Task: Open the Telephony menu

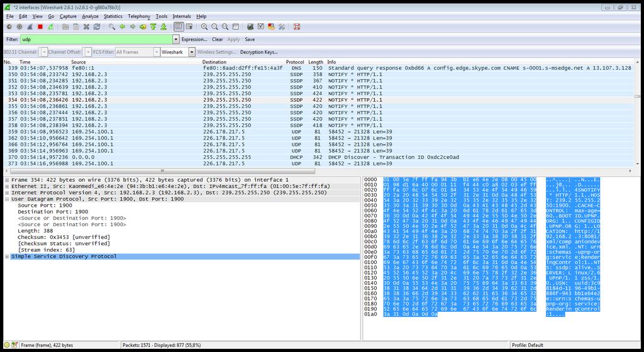Action: click(139, 16)
